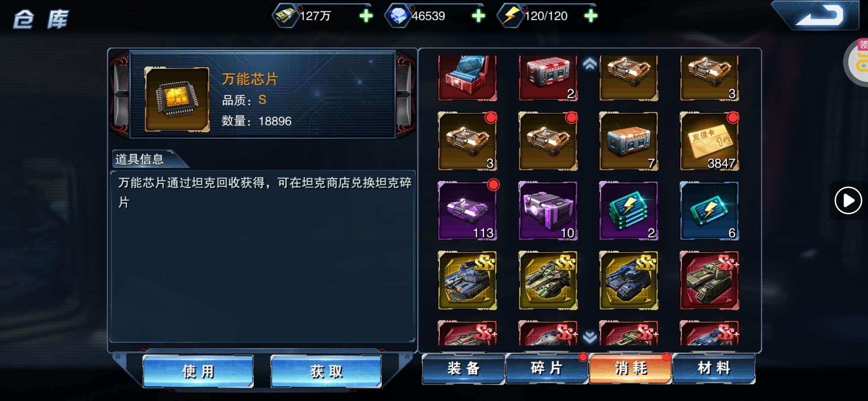Click the 获取 obtain button
Image resolution: width=868 pixels, height=401 pixels.
[326, 371]
